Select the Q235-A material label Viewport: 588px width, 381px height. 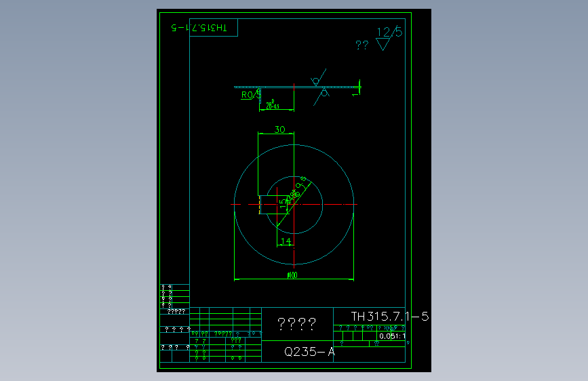point(309,352)
